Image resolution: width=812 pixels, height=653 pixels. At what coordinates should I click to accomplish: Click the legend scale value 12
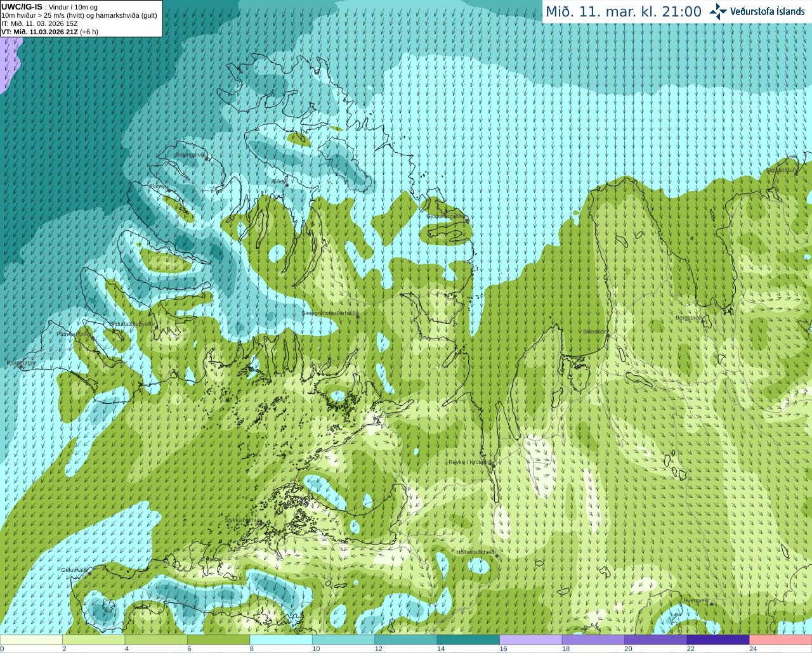(x=378, y=649)
